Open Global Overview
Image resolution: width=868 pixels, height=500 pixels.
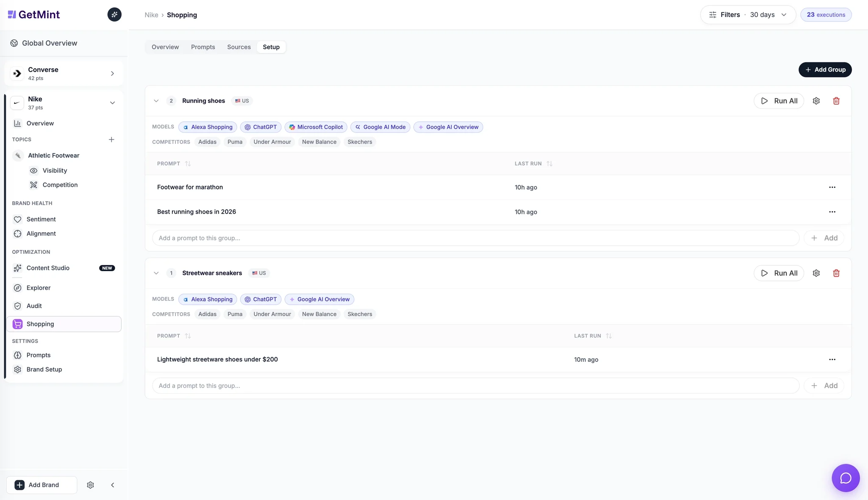[43, 43]
